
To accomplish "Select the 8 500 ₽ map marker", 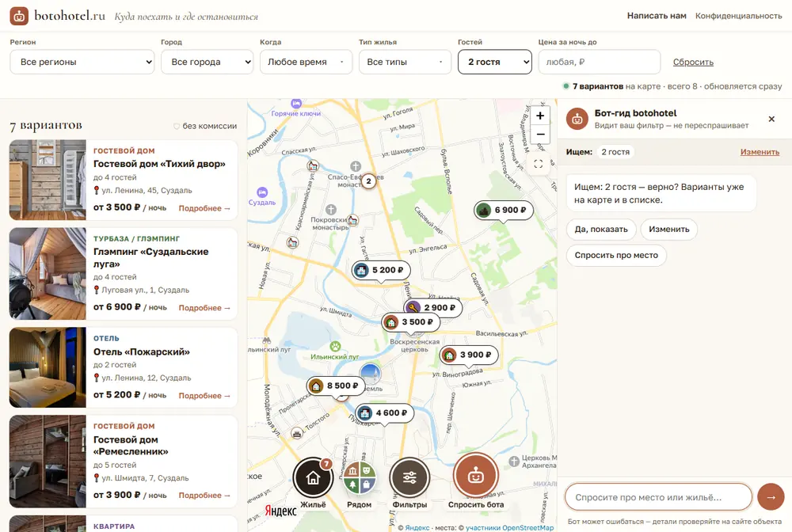I will [336, 386].
